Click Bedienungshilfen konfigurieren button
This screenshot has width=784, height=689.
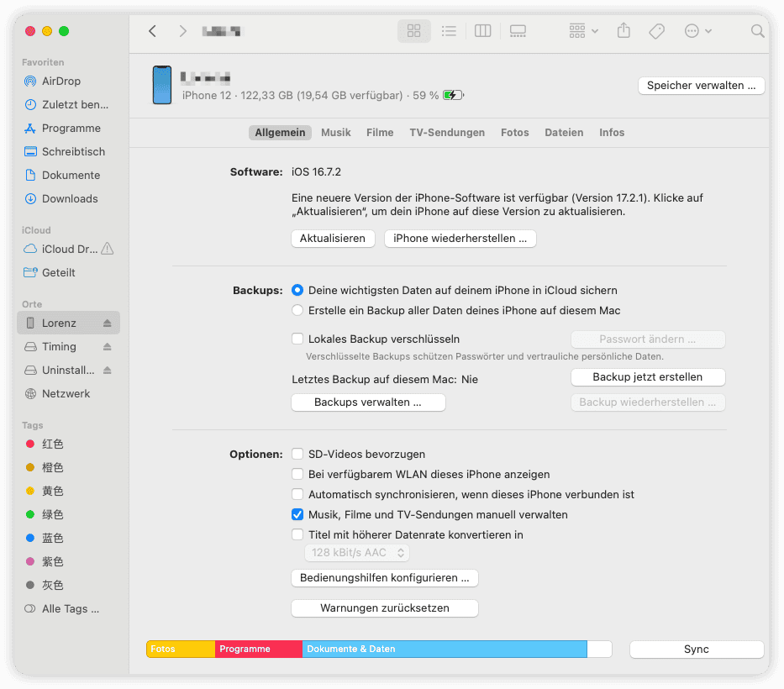tap(385, 578)
